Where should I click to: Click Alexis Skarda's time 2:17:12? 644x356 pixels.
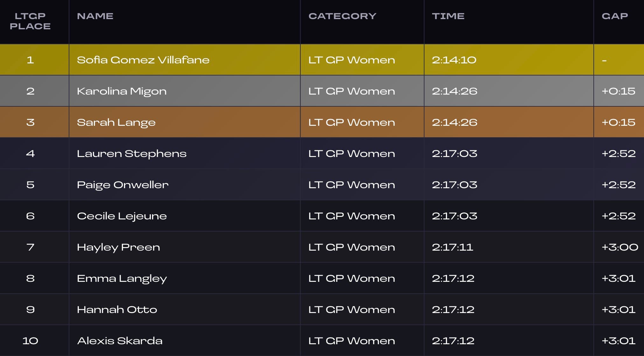pyautogui.click(x=453, y=341)
